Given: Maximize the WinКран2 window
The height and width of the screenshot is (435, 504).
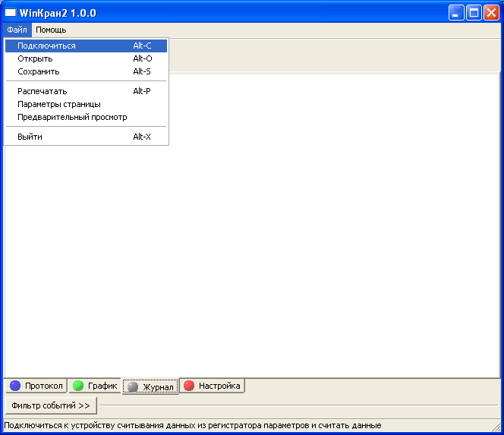Looking at the screenshot, I should coord(474,13).
